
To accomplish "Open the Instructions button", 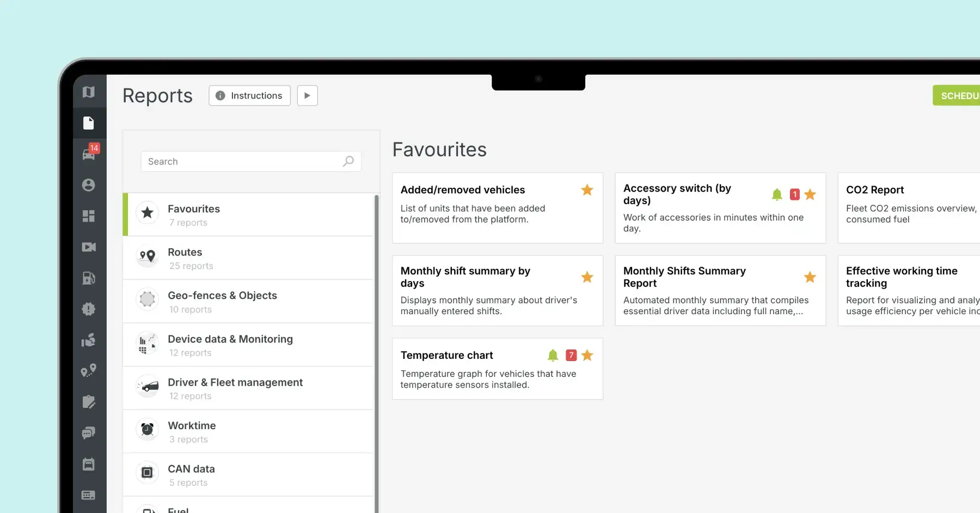I will [x=249, y=96].
